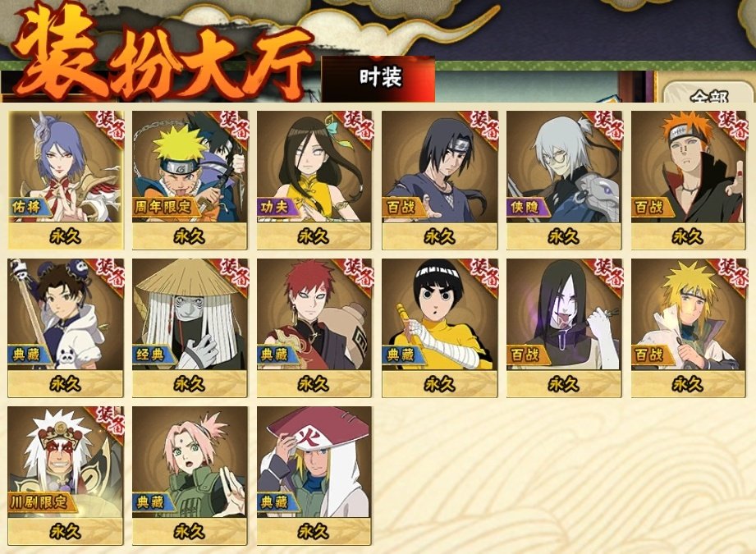This screenshot has height=554, width=756.
Task: Pick the 典藏 Gaara costume card
Action: pos(314,327)
